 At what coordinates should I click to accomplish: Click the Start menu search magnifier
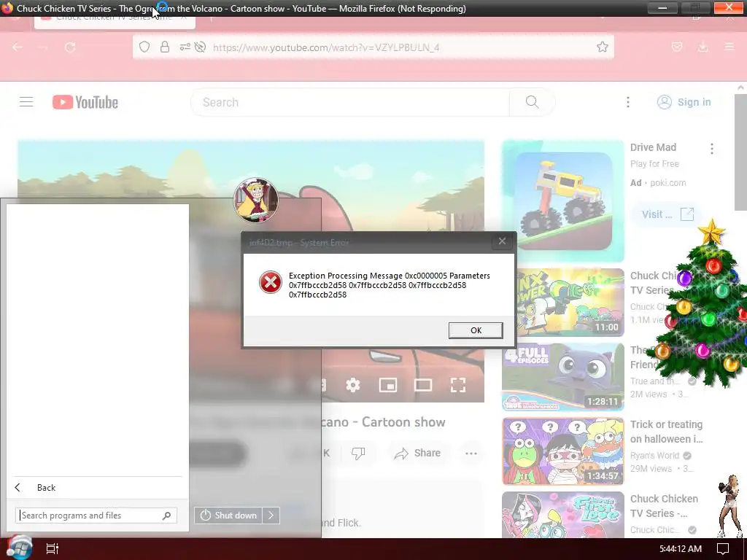[166, 516]
